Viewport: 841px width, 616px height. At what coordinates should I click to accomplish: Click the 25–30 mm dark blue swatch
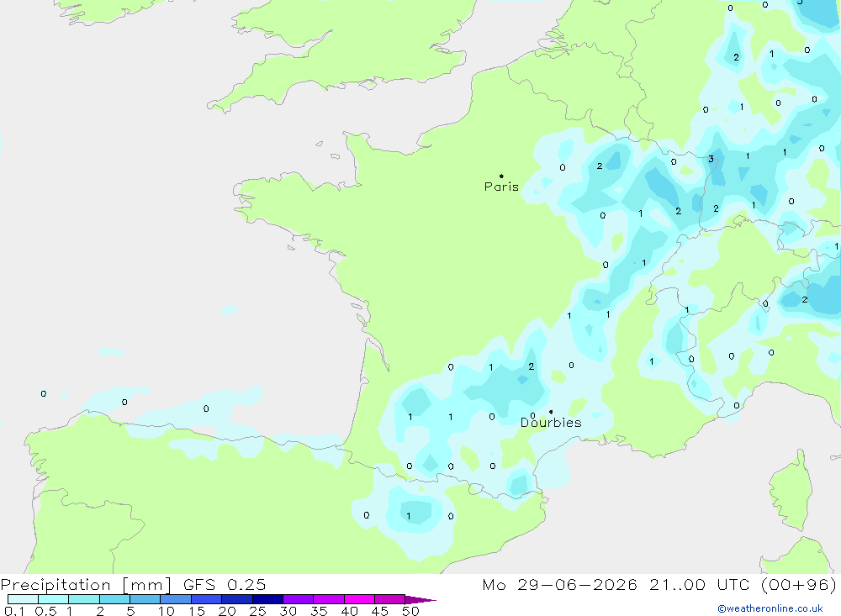point(267,599)
